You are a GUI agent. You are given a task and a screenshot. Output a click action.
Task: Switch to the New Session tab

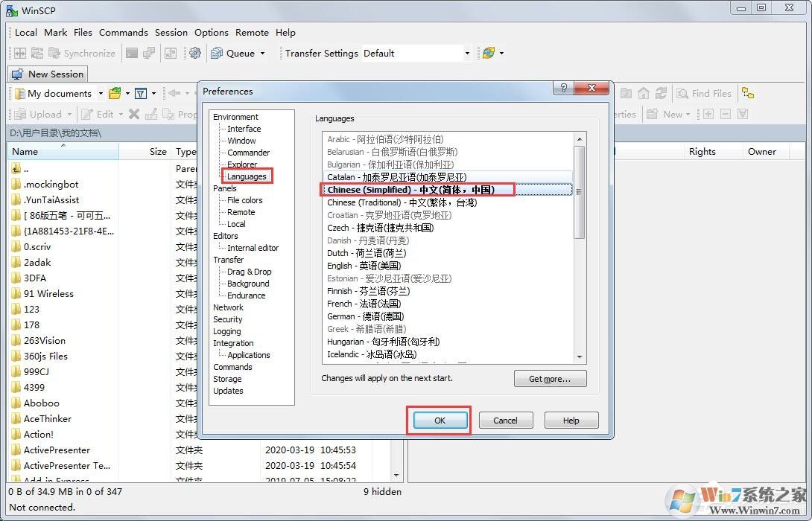(48, 74)
